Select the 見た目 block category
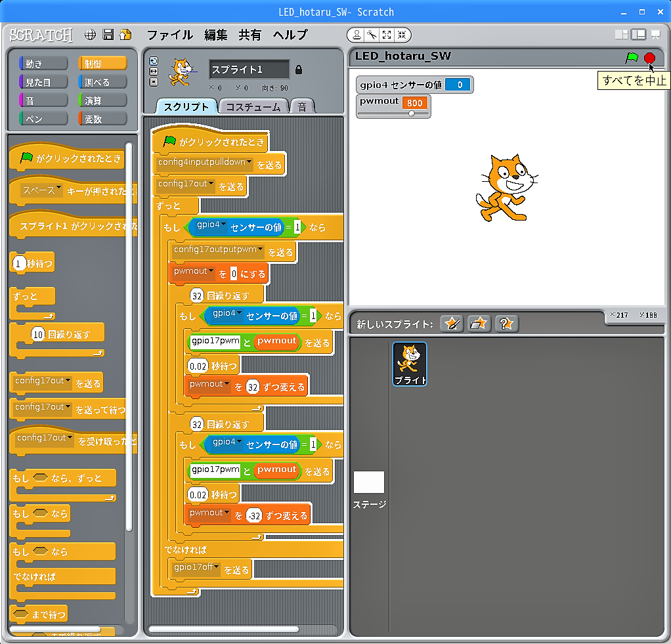This screenshot has height=644, width=671. pos(43,82)
